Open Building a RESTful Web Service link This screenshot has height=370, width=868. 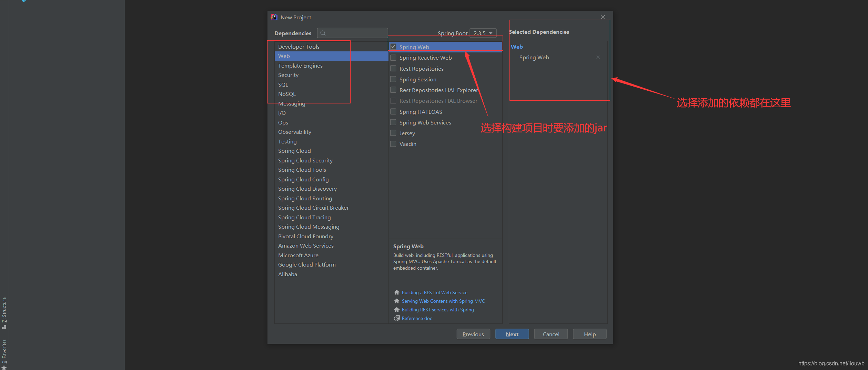(x=434, y=292)
